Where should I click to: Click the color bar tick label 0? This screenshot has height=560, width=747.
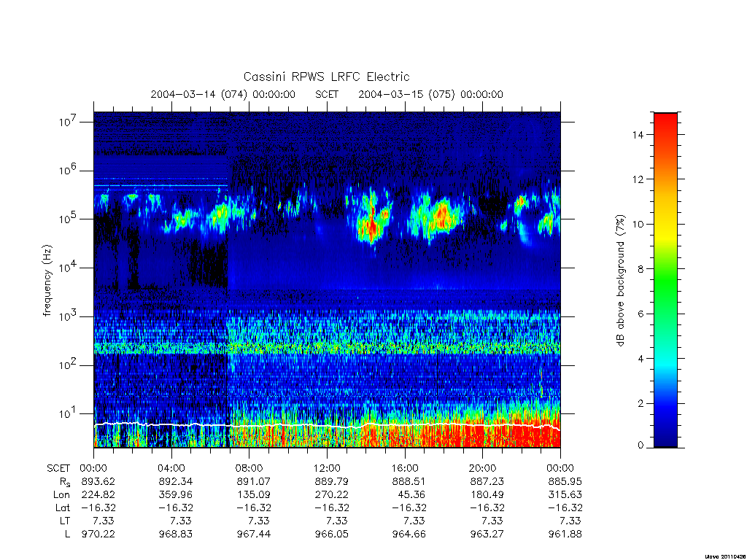(x=640, y=446)
